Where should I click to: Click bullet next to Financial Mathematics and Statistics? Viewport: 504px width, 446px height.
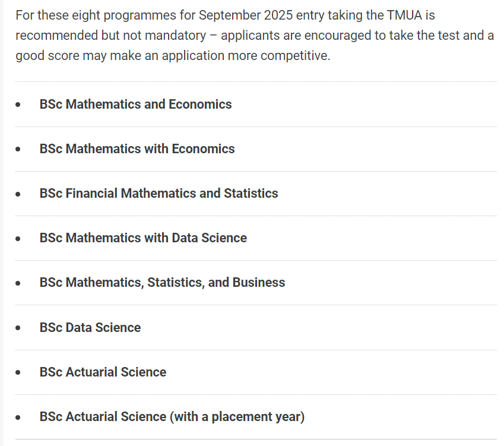pyautogui.click(x=18, y=194)
